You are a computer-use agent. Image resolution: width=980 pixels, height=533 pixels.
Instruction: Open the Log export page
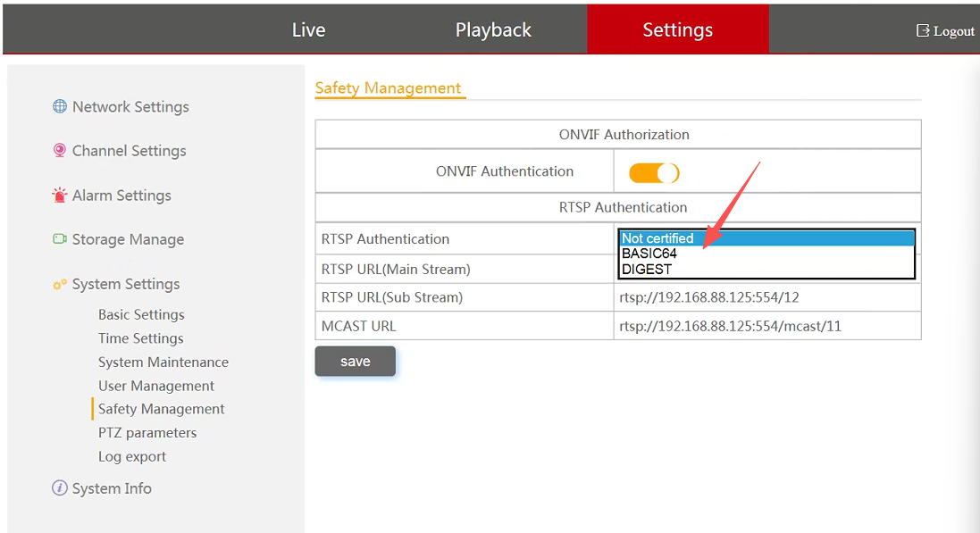click(132, 456)
